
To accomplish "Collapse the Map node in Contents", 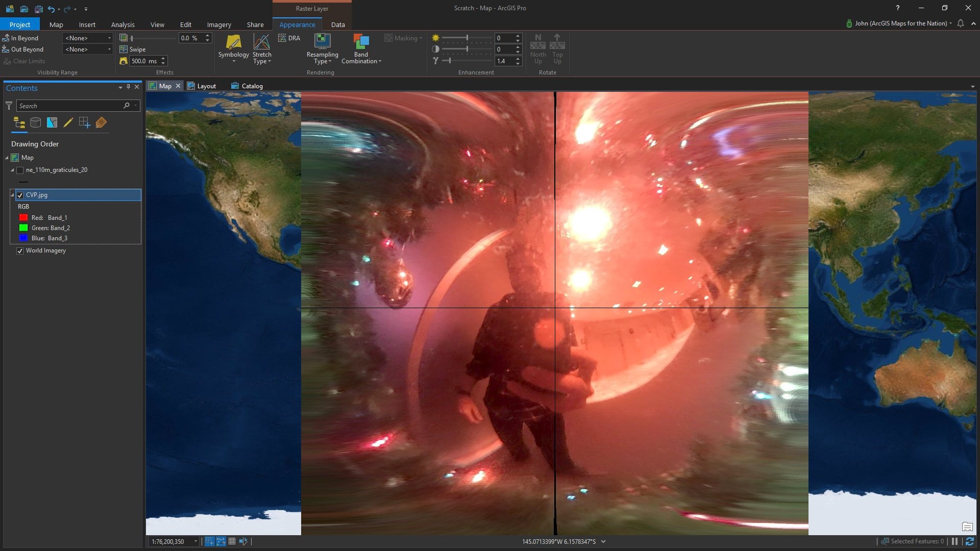I will click(x=7, y=158).
